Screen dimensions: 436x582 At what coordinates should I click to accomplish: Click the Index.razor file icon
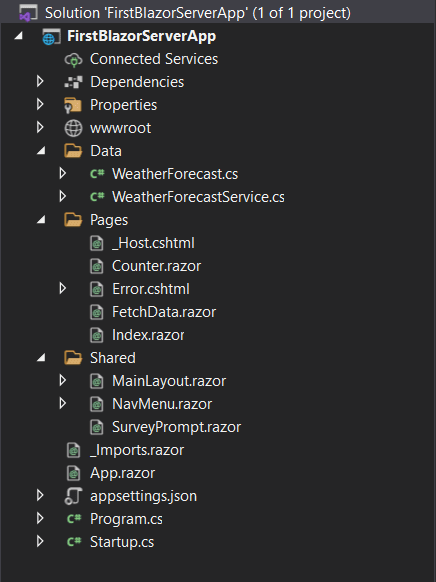(x=97, y=336)
